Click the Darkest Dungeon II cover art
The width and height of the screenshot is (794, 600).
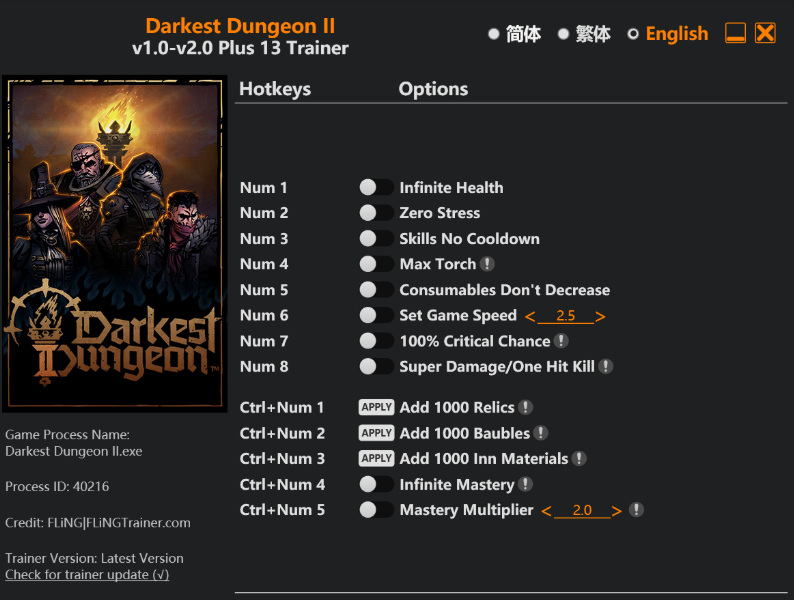coord(115,244)
